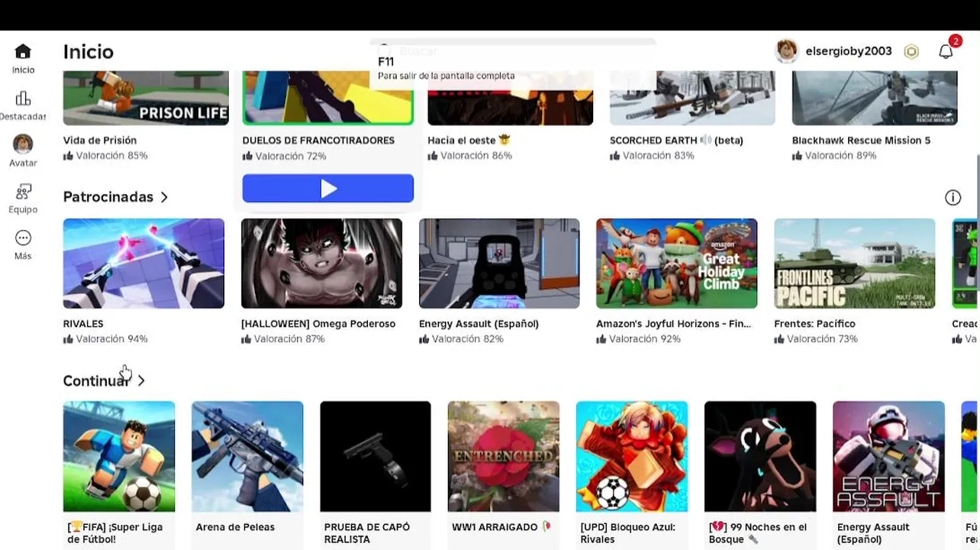Click Amazon's Joyful Horizons title

pos(674,324)
